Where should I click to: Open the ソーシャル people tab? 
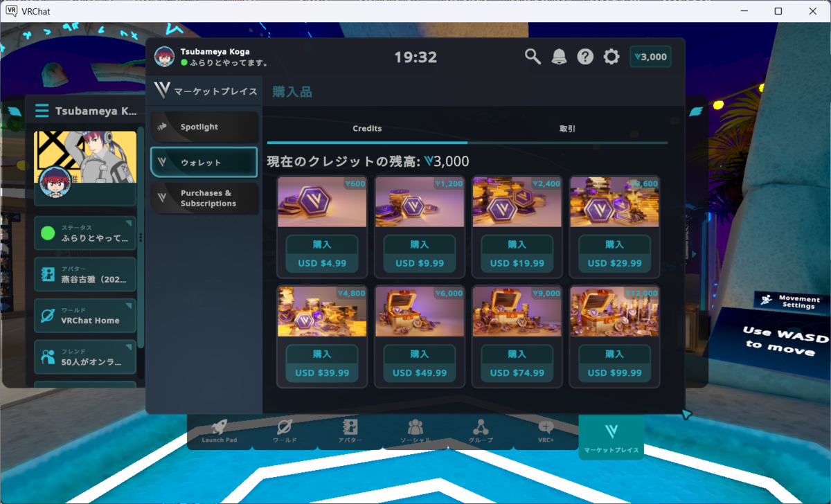415,431
